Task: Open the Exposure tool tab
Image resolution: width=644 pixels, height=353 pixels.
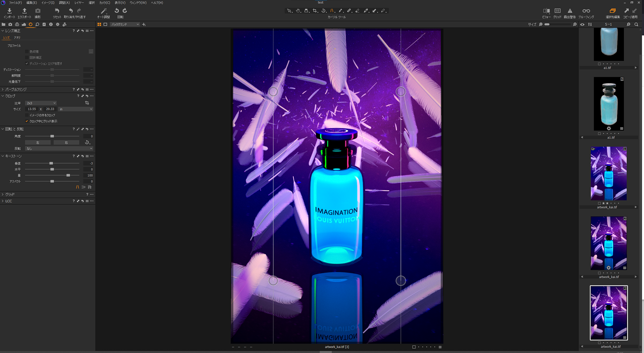Action: tap(24, 24)
